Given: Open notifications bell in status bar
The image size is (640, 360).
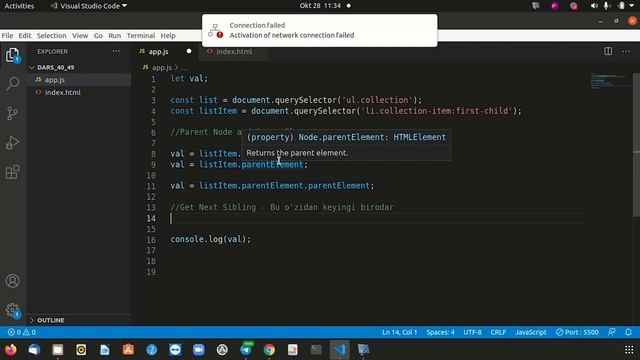Looking at the screenshot, I should click(629, 332).
